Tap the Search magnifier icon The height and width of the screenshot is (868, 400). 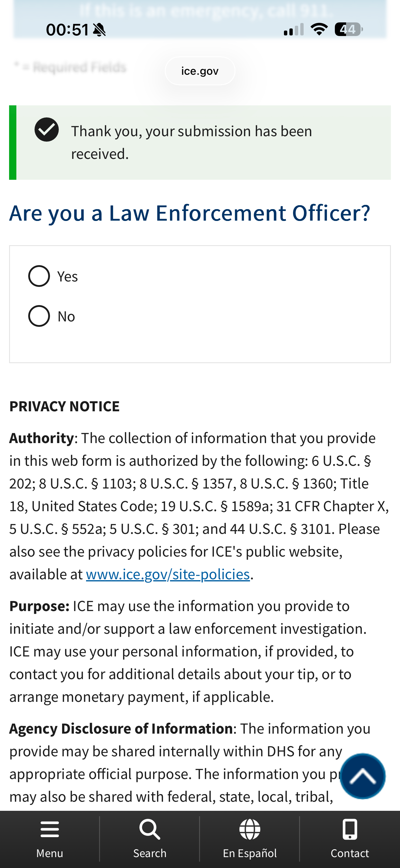tap(150, 830)
